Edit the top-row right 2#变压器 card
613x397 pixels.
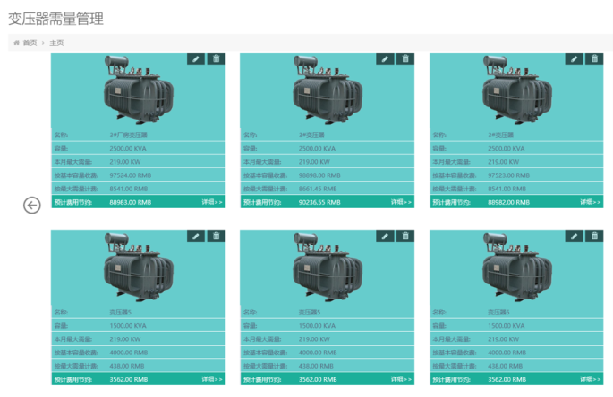coord(574,59)
